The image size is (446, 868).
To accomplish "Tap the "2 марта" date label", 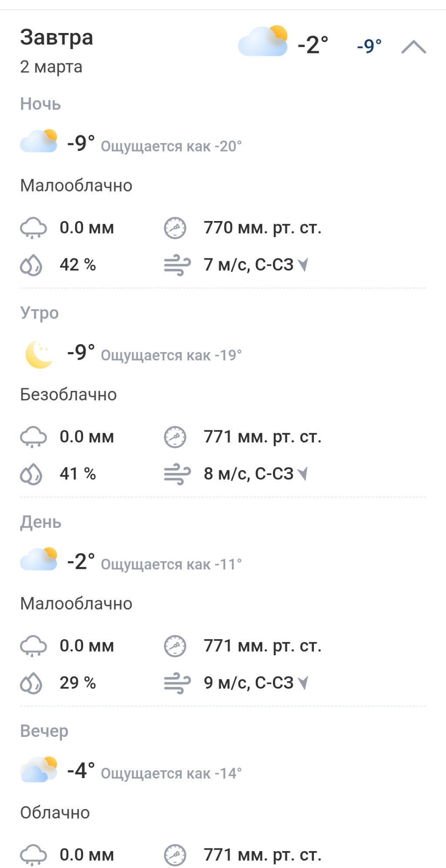I will tap(51, 67).
